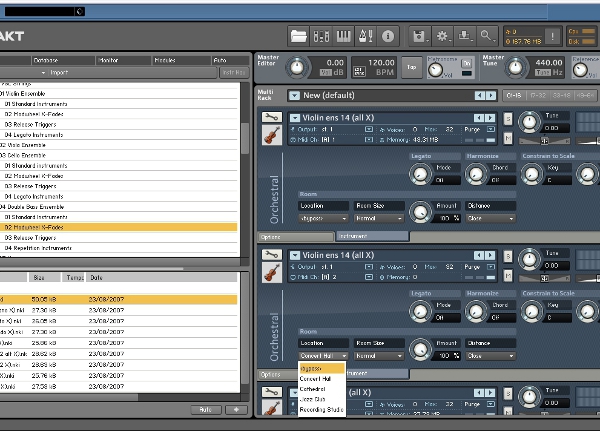Turn the Metronome On switch

[x=466, y=62]
